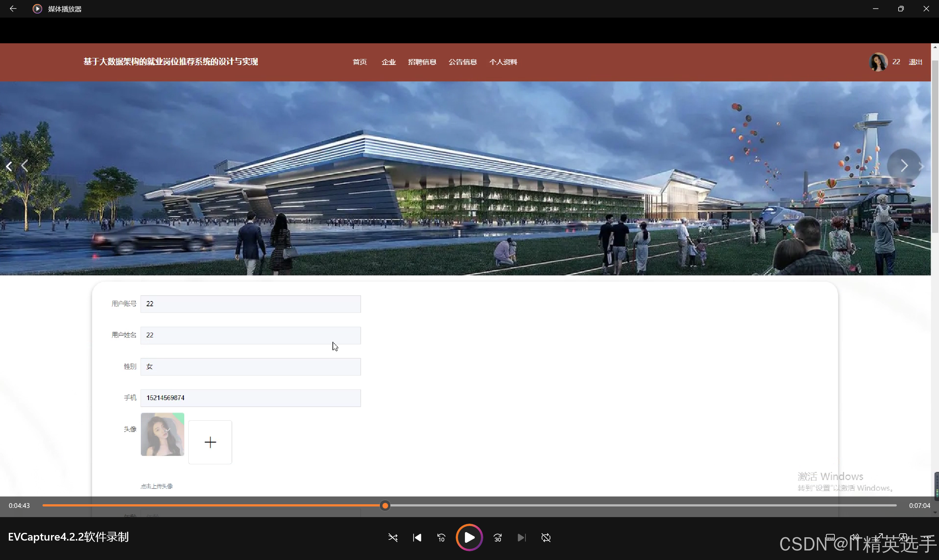The width and height of the screenshot is (939, 560).
Task: Click the 企业 navigation link
Action: tap(388, 62)
